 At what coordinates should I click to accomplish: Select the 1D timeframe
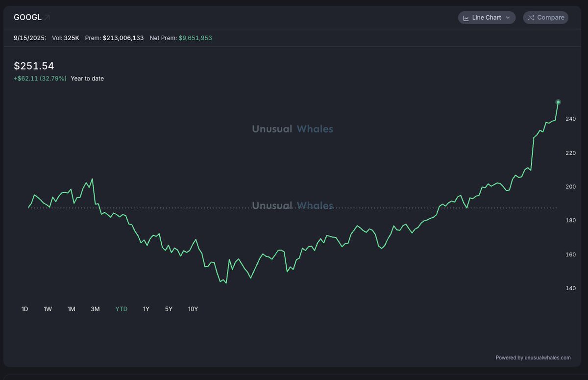(24, 309)
